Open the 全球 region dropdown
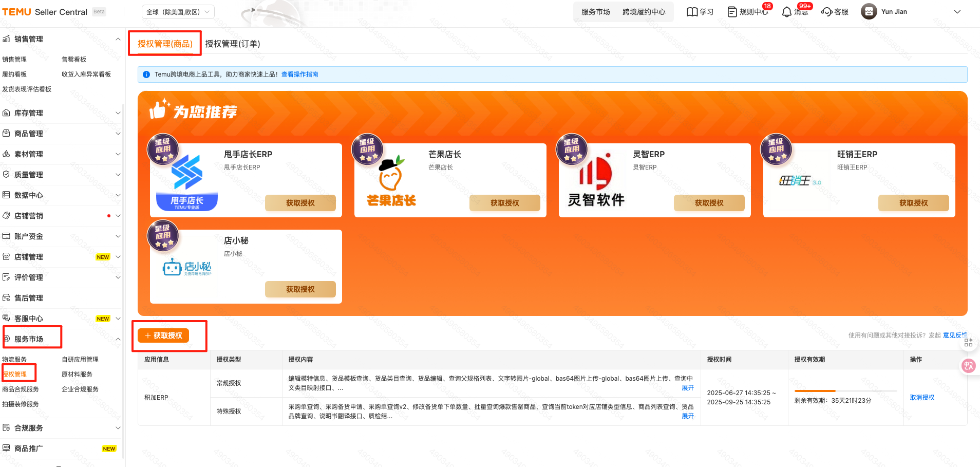The width and height of the screenshot is (980, 467). tap(178, 12)
